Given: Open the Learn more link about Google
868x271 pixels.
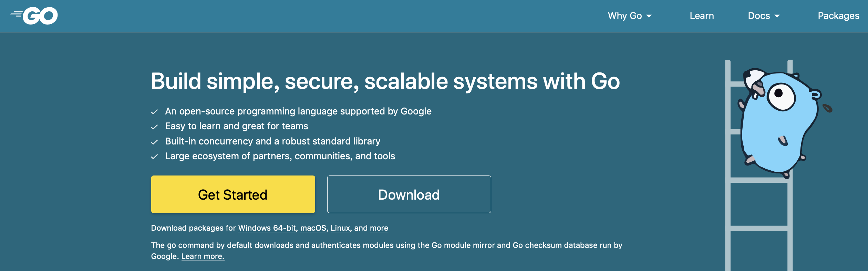Looking at the screenshot, I should [x=203, y=256].
